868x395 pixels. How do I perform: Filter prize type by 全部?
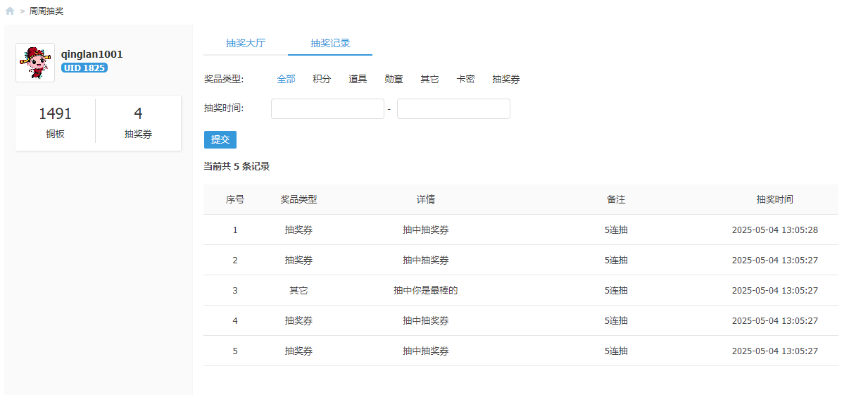(286, 79)
